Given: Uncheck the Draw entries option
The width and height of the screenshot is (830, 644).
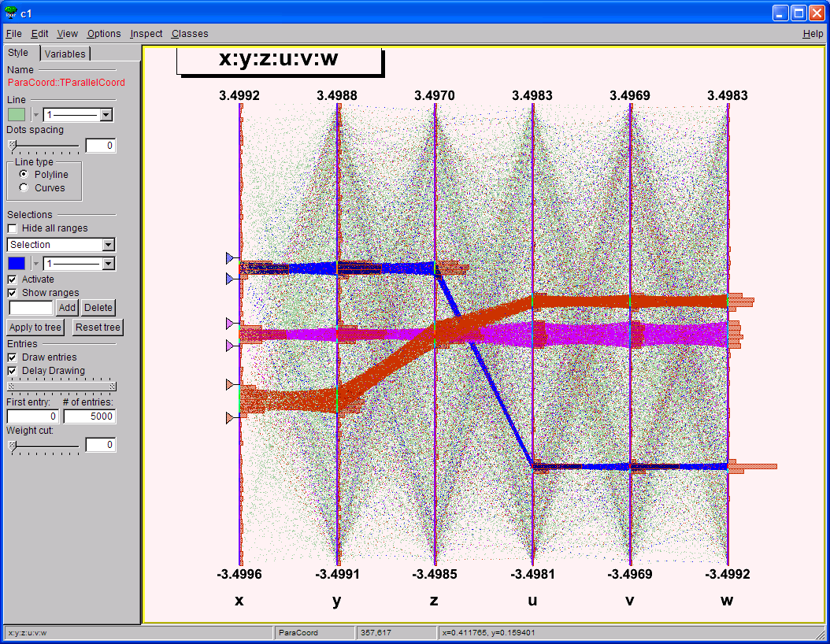Looking at the screenshot, I should 12,357.
